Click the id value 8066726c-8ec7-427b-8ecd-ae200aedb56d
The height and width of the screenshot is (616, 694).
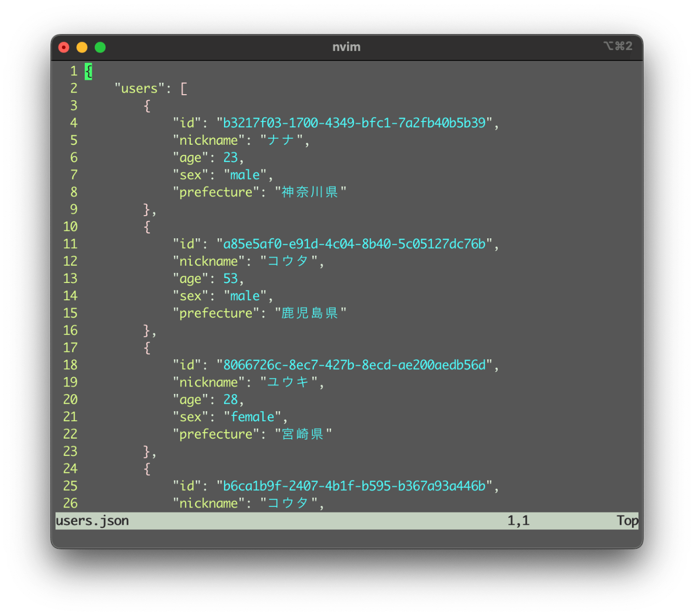(x=354, y=365)
